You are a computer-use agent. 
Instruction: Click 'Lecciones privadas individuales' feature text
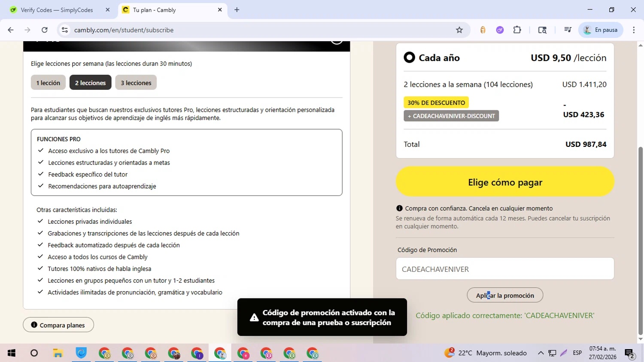(x=90, y=222)
